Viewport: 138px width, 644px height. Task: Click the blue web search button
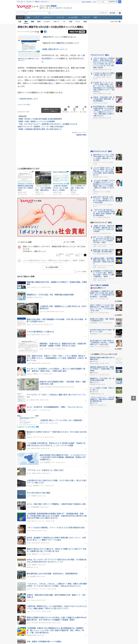tap(120, 2)
